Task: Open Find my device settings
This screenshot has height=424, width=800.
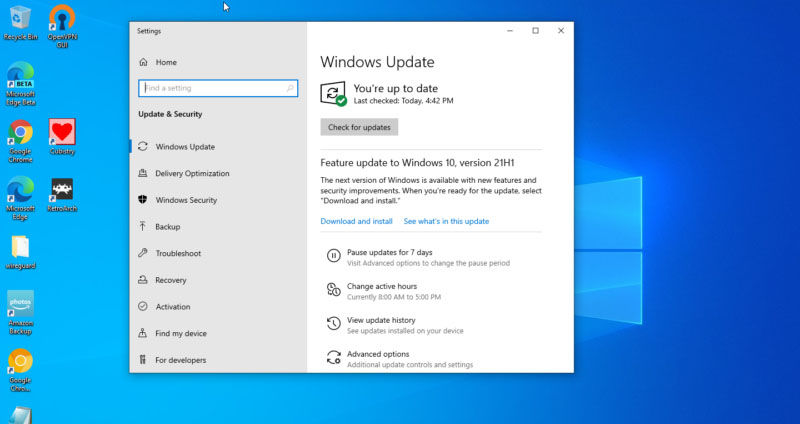Action: click(180, 333)
